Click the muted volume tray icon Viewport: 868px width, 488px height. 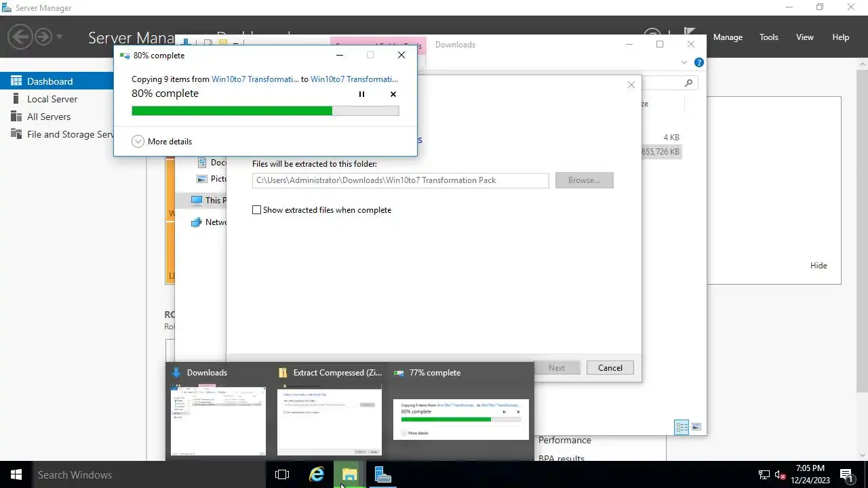click(x=781, y=474)
